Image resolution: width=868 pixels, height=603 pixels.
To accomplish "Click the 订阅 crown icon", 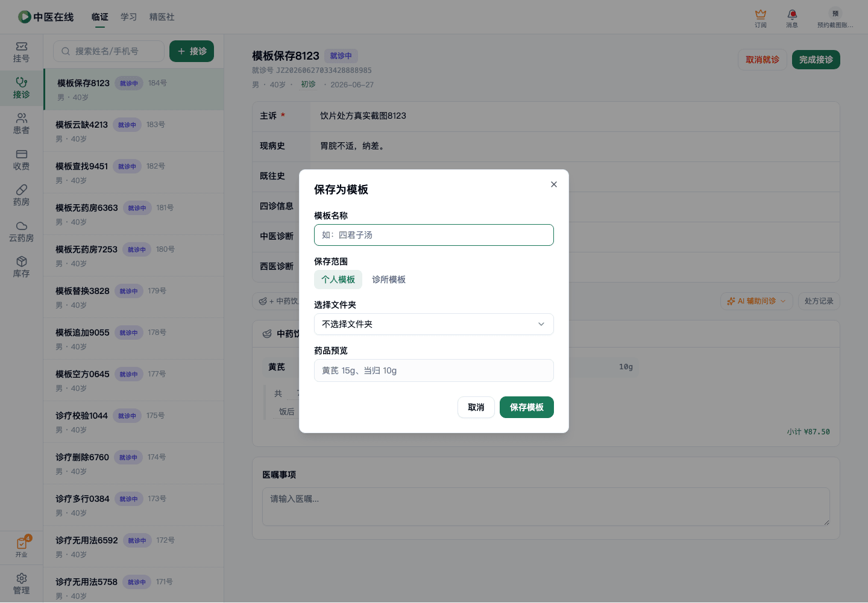I will click(x=761, y=14).
